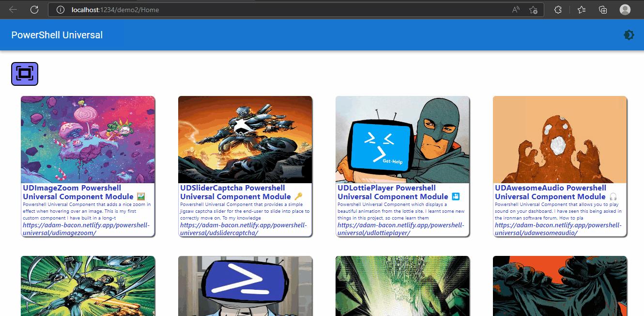The image size is (644, 316).
Task: Click the purple fullscreen frame icon button
Action: point(25,74)
